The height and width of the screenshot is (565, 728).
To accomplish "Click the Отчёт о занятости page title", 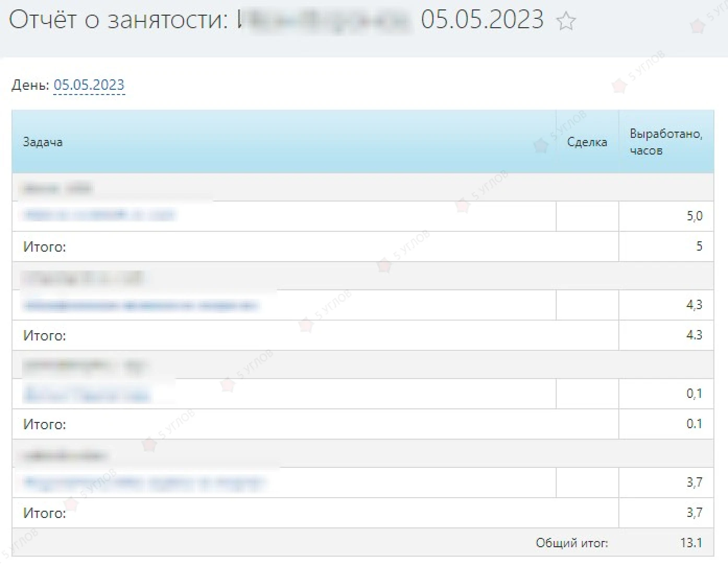I will point(118,20).
